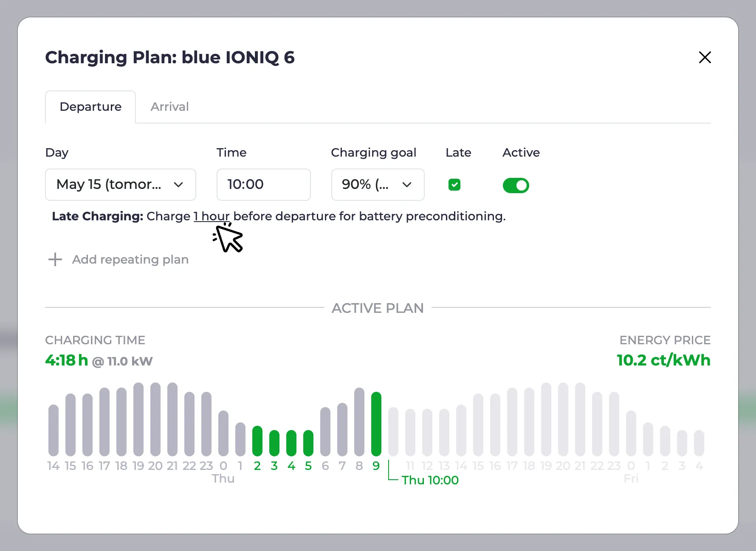Viewport: 756px width, 551px height.
Task: Close the Charging Plan dialog
Action: coord(705,57)
